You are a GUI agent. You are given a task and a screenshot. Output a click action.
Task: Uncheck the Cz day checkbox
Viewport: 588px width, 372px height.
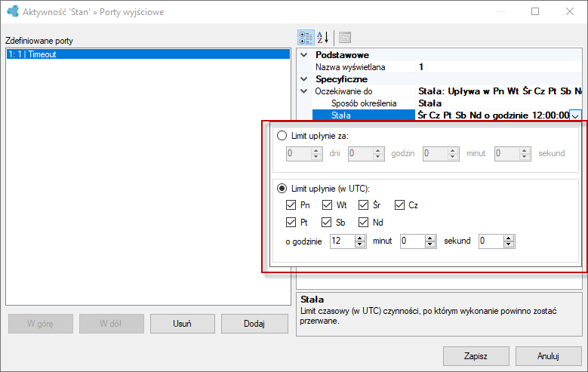pyautogui.click(x=399, y=204)
